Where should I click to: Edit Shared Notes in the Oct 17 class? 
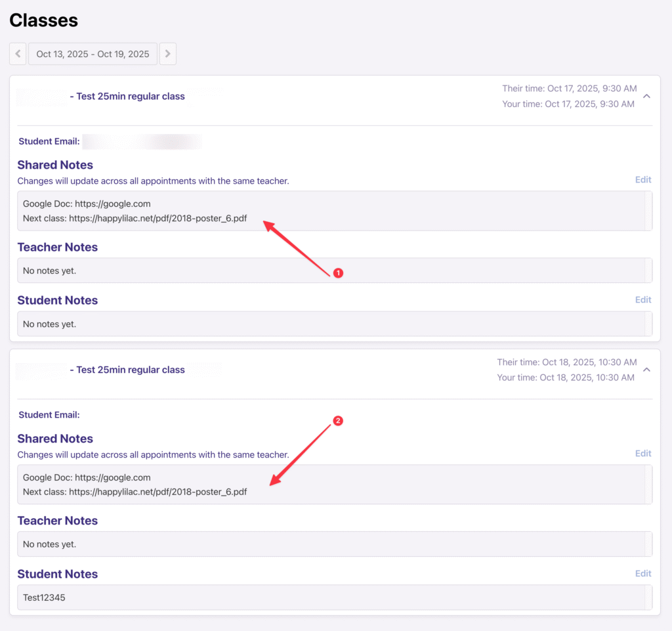(x=642, y=179)
